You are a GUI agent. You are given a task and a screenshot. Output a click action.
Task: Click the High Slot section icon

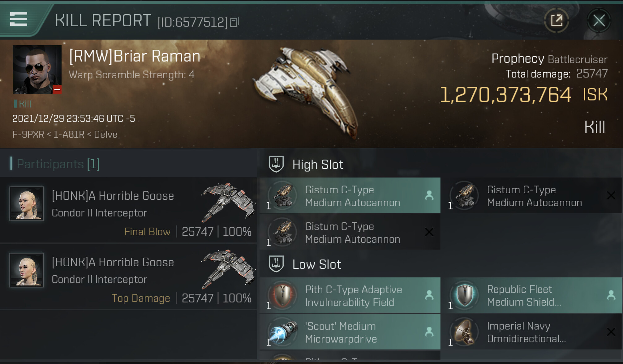point(276,164)
